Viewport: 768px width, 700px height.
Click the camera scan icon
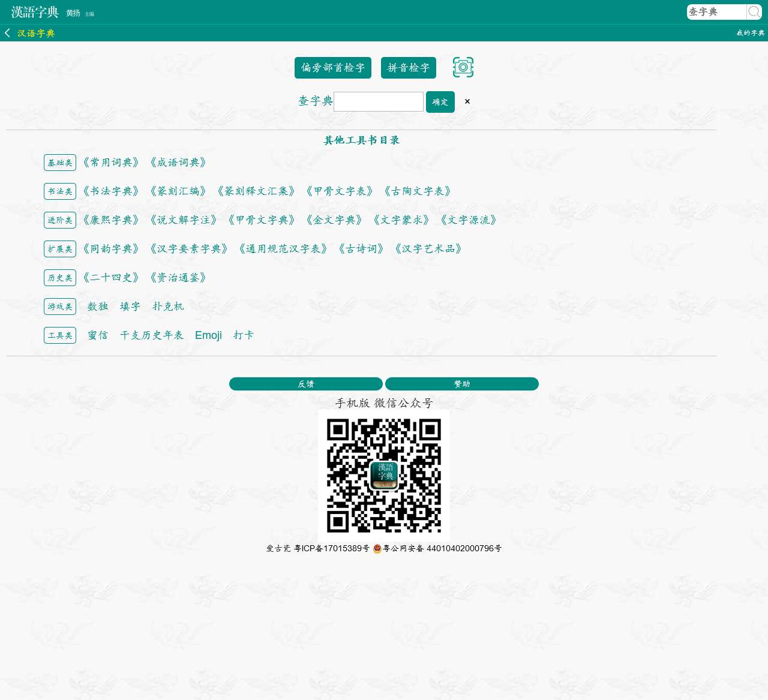click(463, 67)
